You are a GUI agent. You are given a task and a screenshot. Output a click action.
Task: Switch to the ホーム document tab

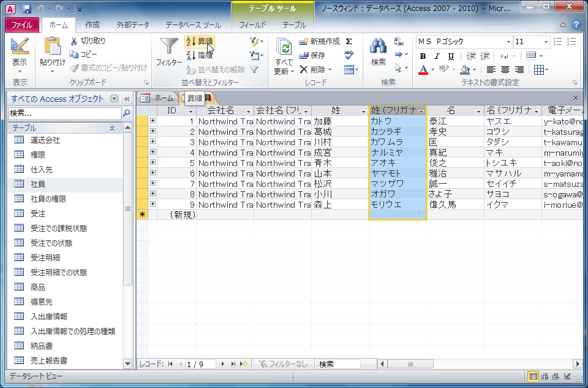pyautogui.click(x=157, y=98)
